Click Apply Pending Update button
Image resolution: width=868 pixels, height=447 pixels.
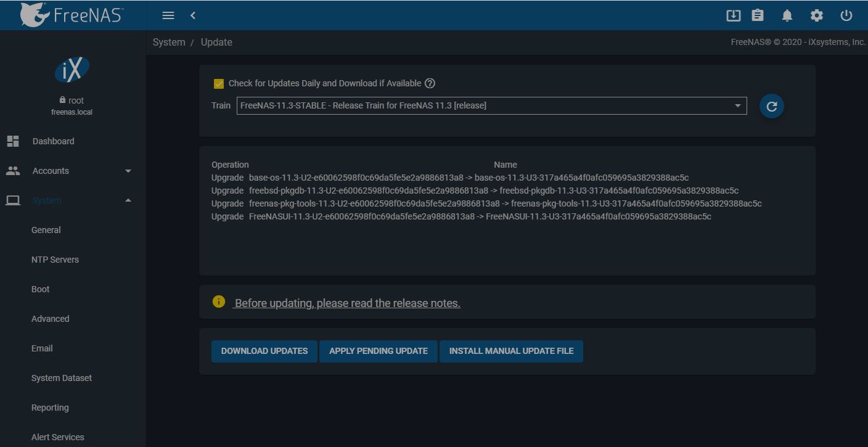coord(379,351)
